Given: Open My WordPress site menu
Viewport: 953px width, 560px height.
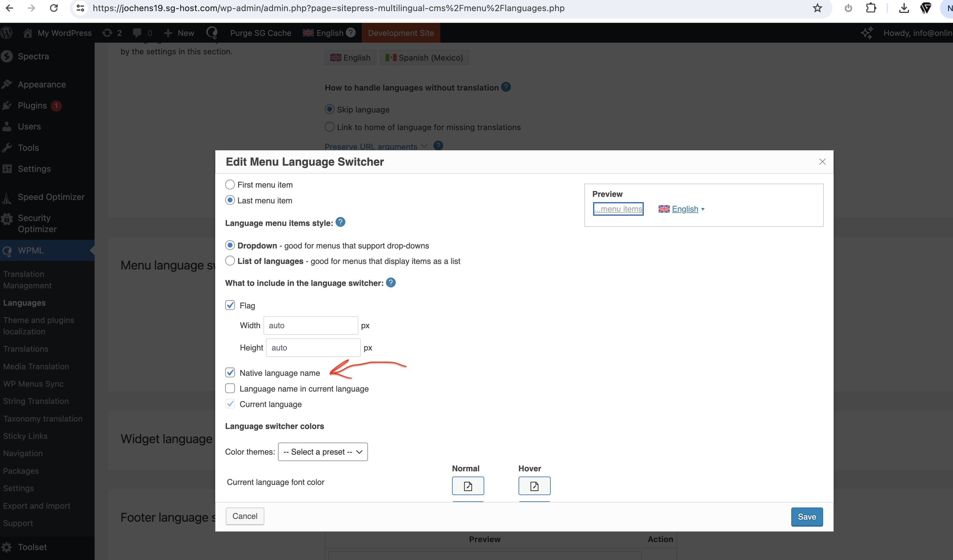Looking at the screenshot, I should (x=58, y=33).
